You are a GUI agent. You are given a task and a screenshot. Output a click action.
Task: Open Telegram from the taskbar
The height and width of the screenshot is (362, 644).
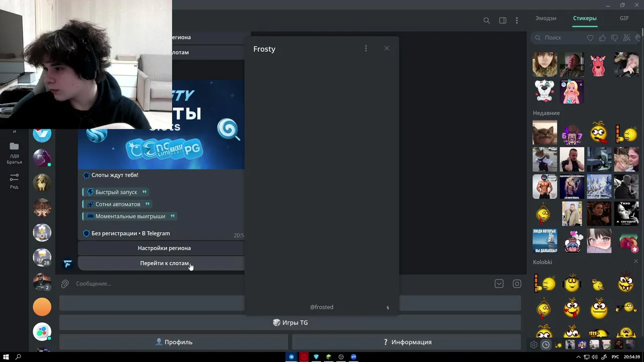click(x=291, y=357)
